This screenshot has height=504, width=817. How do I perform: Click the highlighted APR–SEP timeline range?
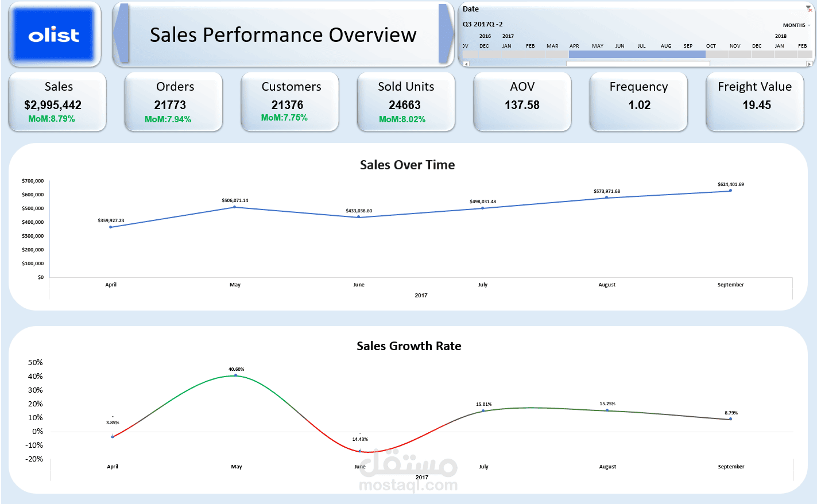(x=637, y=54)
